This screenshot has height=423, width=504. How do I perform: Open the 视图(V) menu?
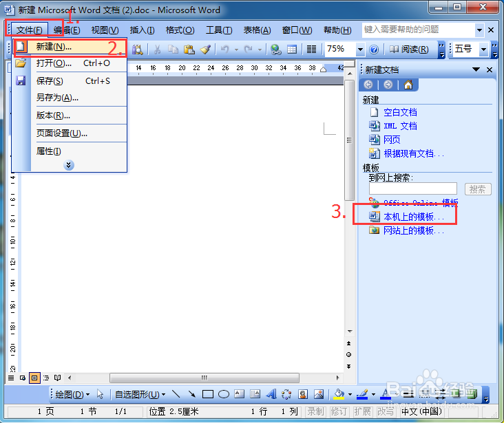pos(105,30)
